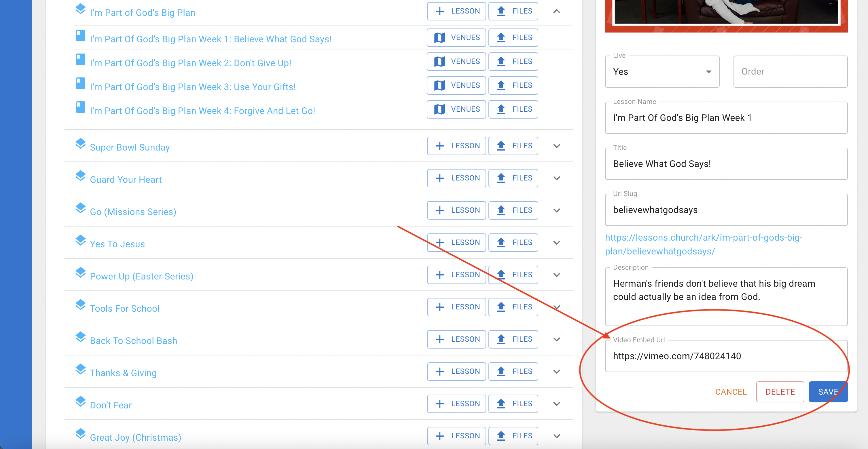Click the map icon on the Week 3 VENUES button
Screen dimensions: 868x449
click(440, 85)
